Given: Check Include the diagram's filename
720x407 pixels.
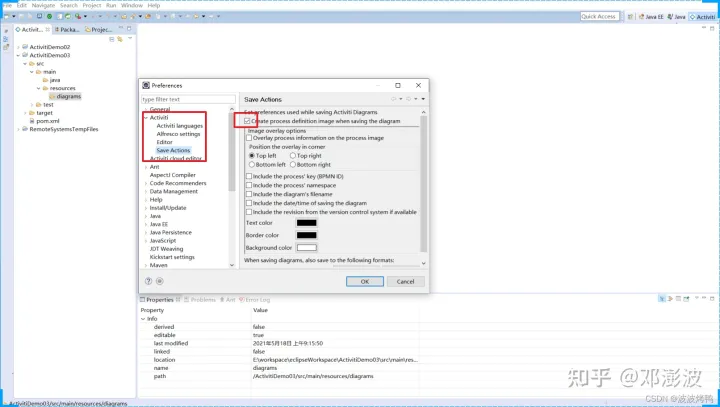Looking at the screenshot, I should [x=249, y=194].
